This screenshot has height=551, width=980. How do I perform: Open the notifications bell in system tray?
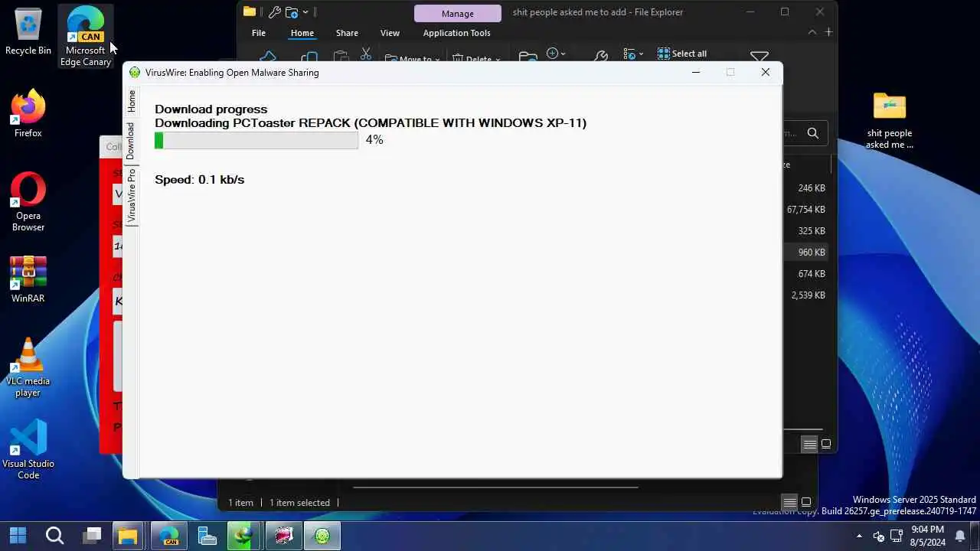[960, 536]
